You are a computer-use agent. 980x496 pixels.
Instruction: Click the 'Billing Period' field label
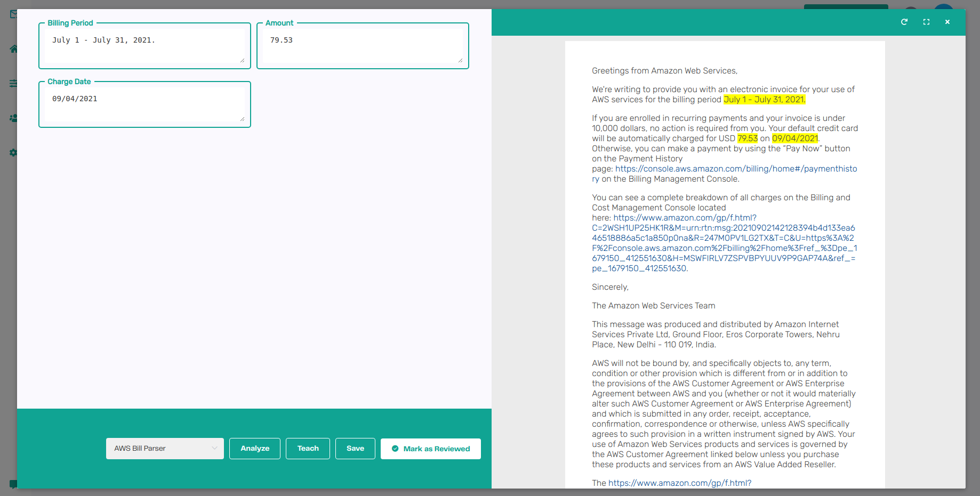point(70,23)
